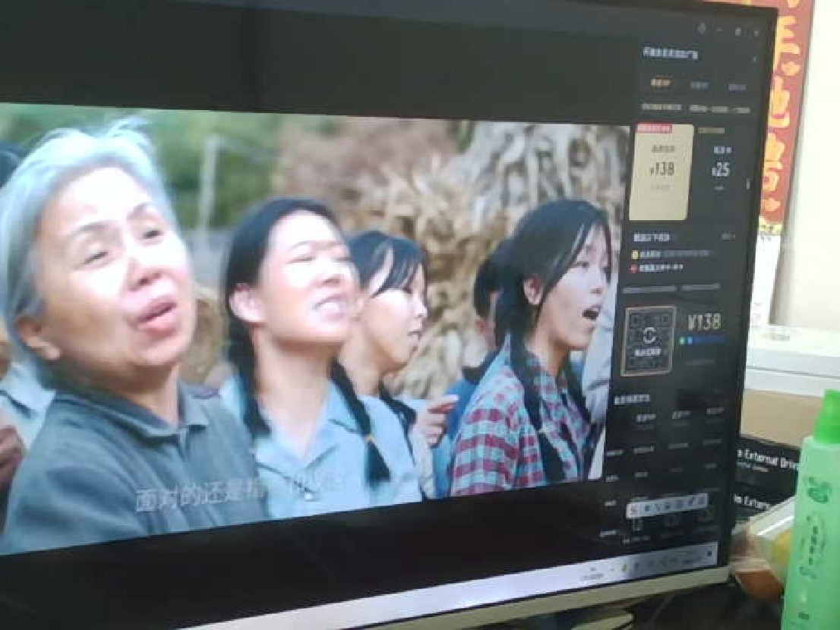
Task: Select the ¥138 membership plan card
Action: (661, 171)
